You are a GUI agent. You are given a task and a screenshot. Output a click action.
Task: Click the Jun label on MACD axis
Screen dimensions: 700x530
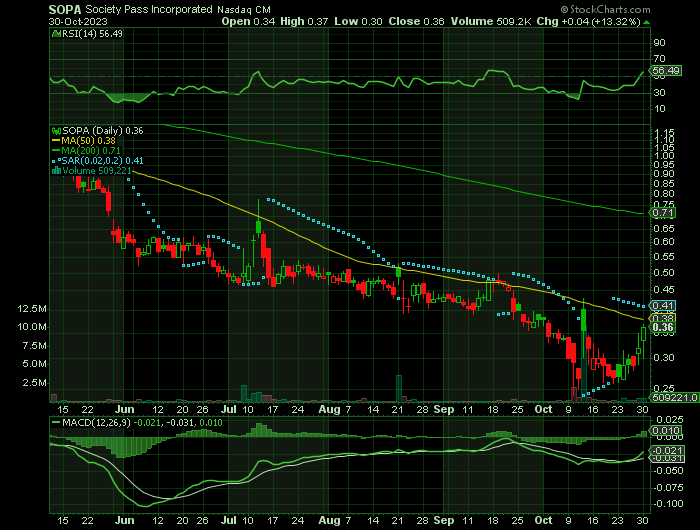tap(124, 520)
